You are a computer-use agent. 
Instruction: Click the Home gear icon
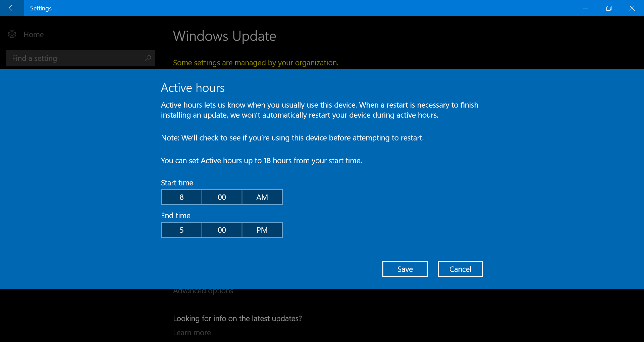coord(12,35)
